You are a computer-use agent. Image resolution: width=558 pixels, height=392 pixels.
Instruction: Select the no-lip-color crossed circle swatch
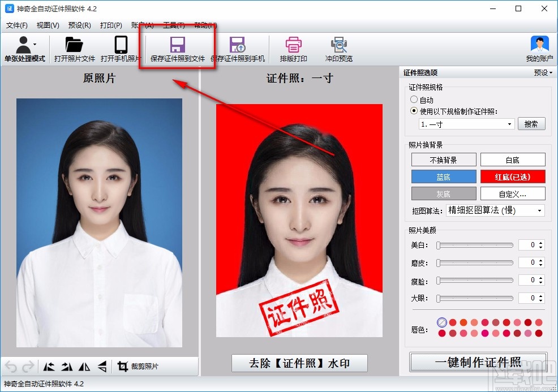(x=441, y=322)
